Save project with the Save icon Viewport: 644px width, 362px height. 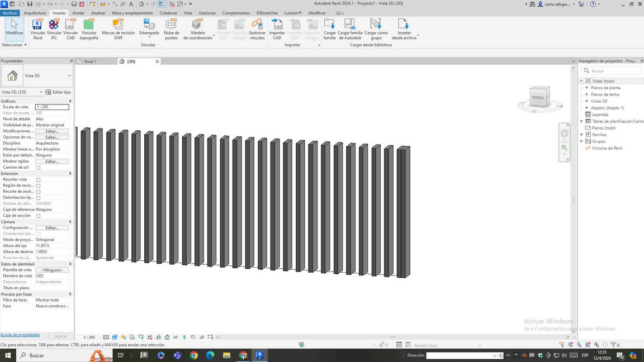click(30, 4)
